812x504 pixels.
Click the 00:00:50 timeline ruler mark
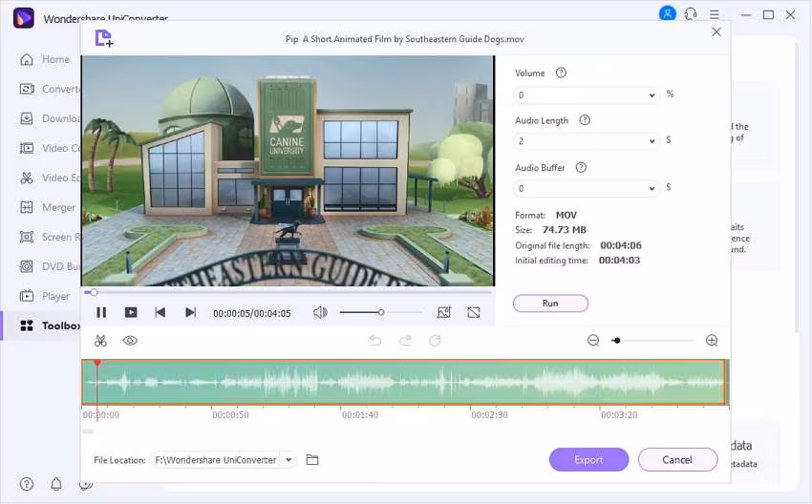230,415
